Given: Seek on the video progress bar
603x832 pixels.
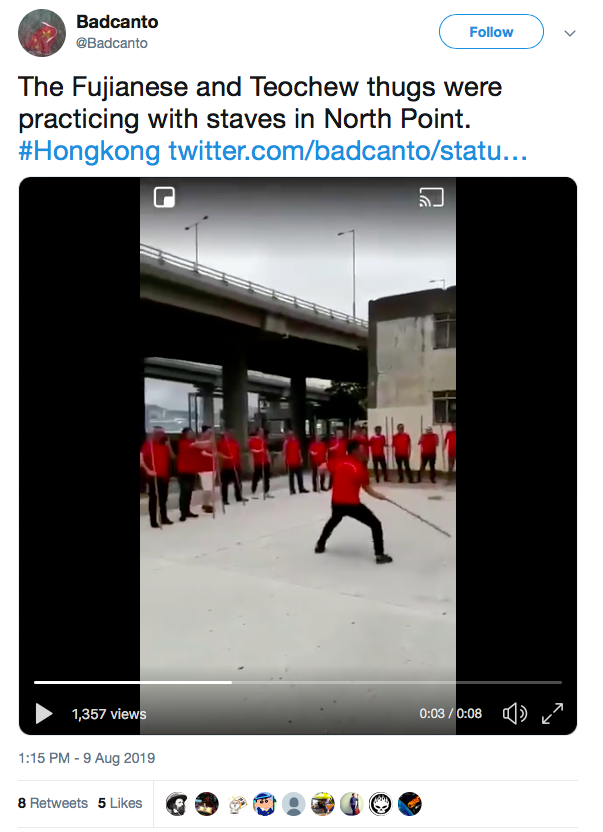Looking at the screenshot, I should coord(298,682).
